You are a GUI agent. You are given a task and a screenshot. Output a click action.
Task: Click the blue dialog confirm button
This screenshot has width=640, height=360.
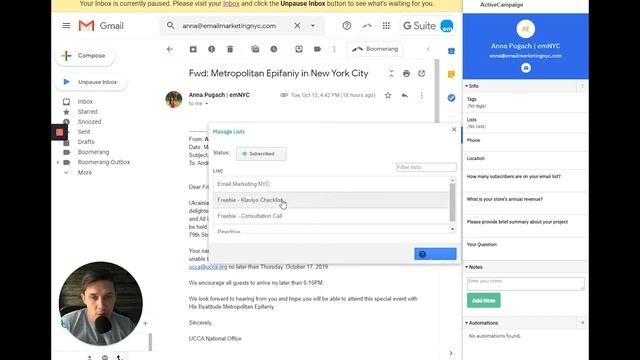pyautogui.click(x=435, y=254)
